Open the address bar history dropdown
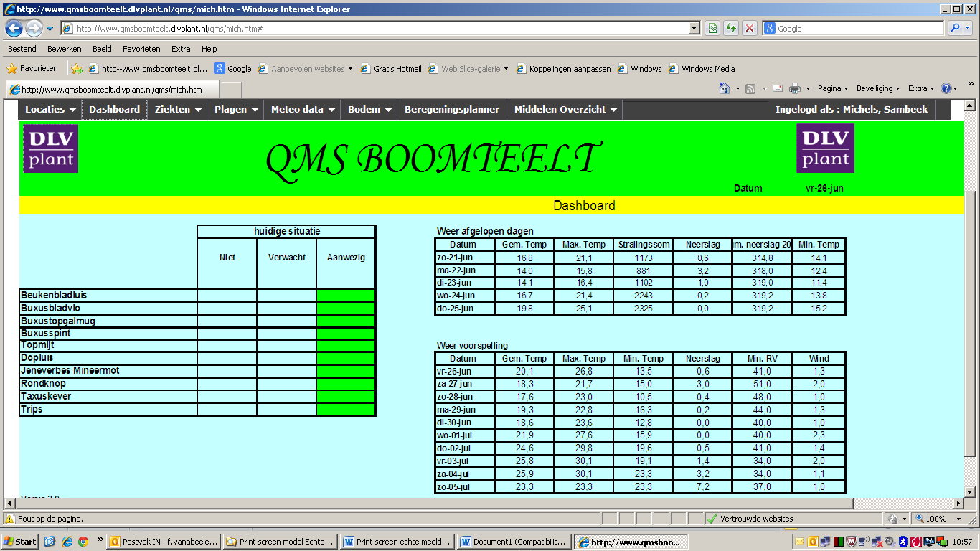 click(x=694, y=29)
